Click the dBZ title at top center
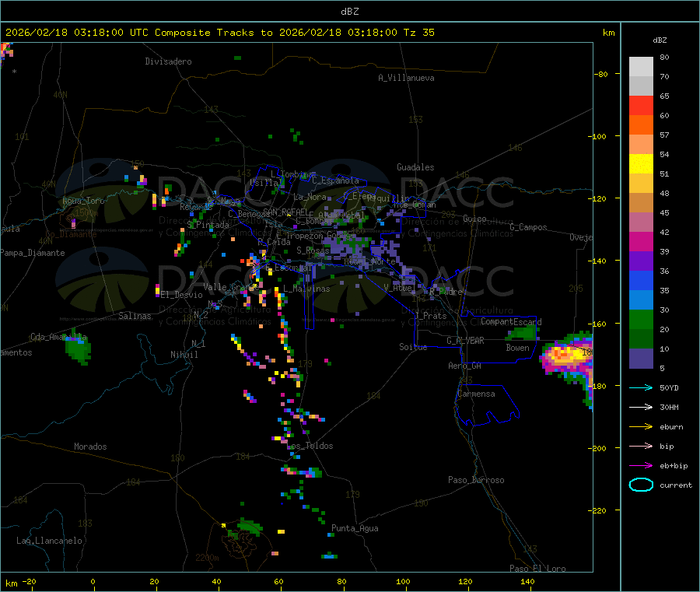The height and width of the screenshot is (592, 700). coord(349,11)
